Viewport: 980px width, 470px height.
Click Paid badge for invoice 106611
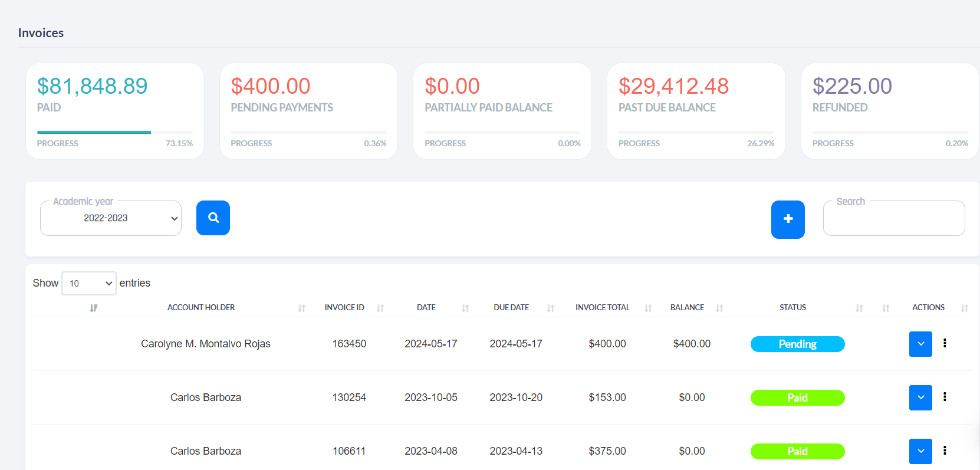(798, 451)
